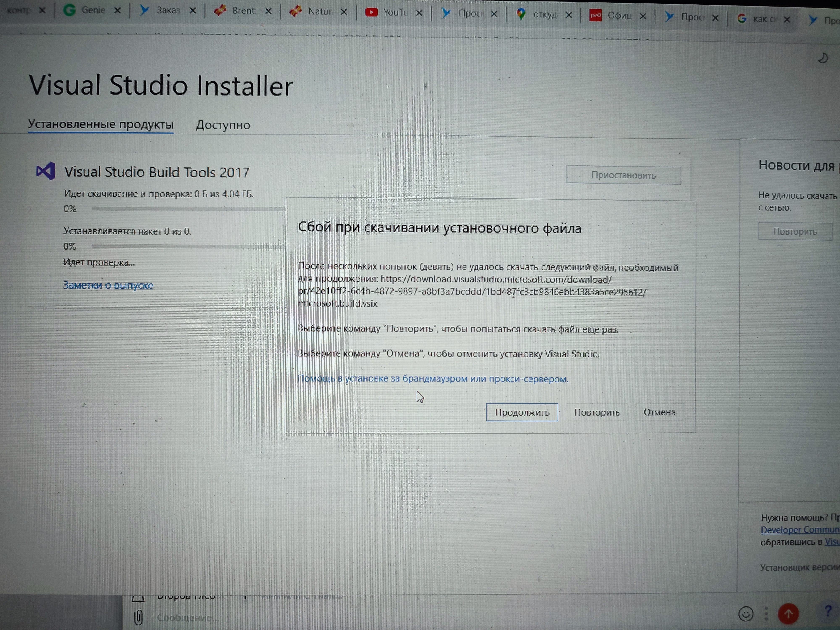Click Повторить under the news panel
This screenshot has width=840, height=630.
pyautogui.click(x=795, y=231)
